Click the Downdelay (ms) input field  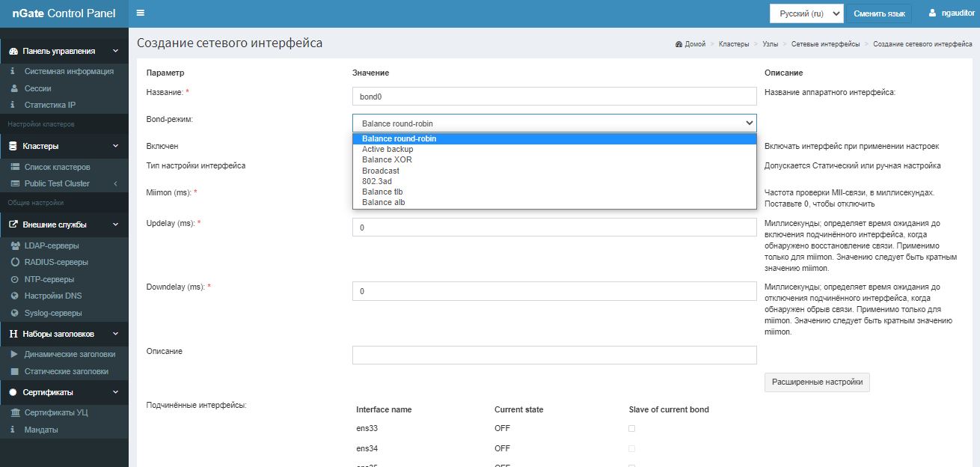point(554,291)
